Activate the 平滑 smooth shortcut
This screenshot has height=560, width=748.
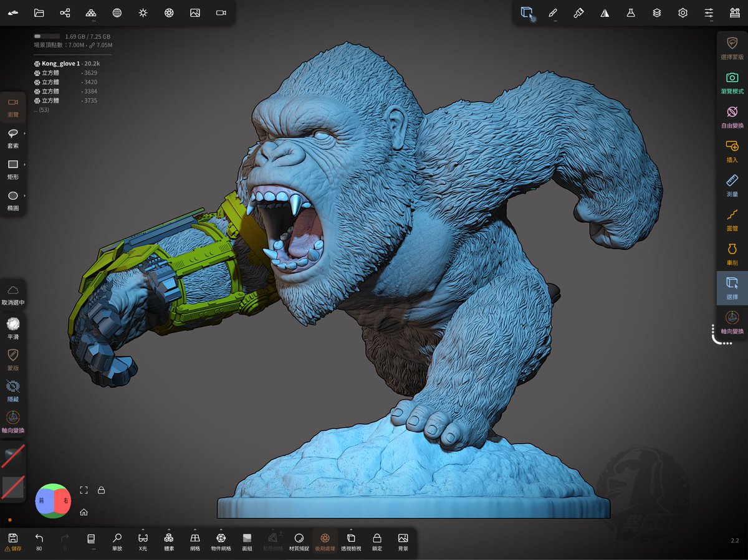tap(13, 327)
